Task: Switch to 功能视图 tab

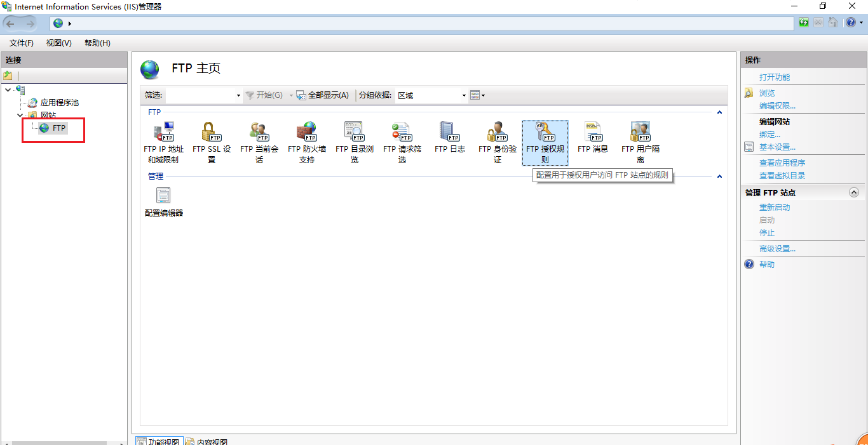Action: point(159,441)
